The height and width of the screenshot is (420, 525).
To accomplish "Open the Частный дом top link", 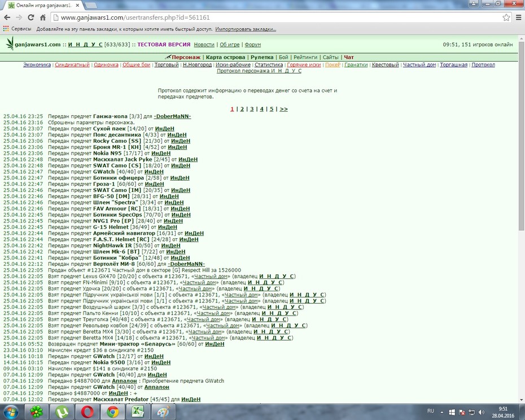I will point(419,65).
